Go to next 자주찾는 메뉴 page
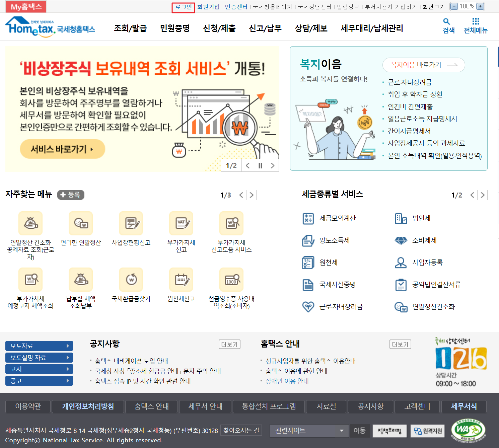 coord(252,195)
